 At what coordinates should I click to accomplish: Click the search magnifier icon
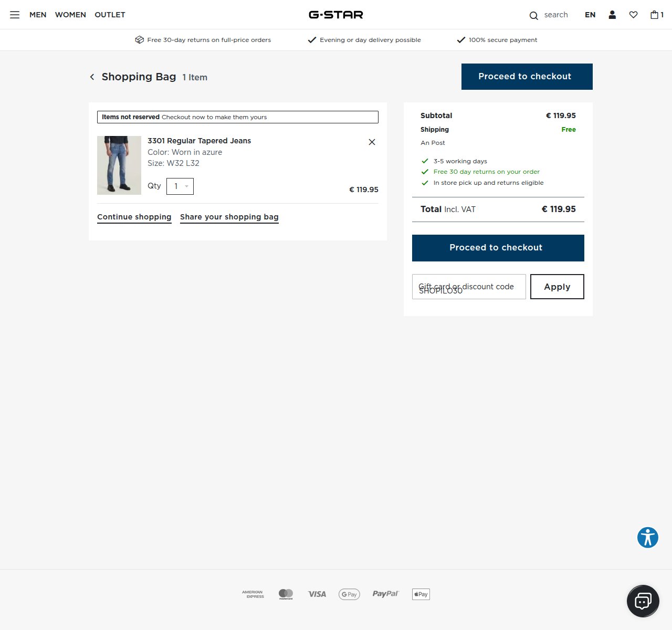pyautogui.click(x=533, y=15)
